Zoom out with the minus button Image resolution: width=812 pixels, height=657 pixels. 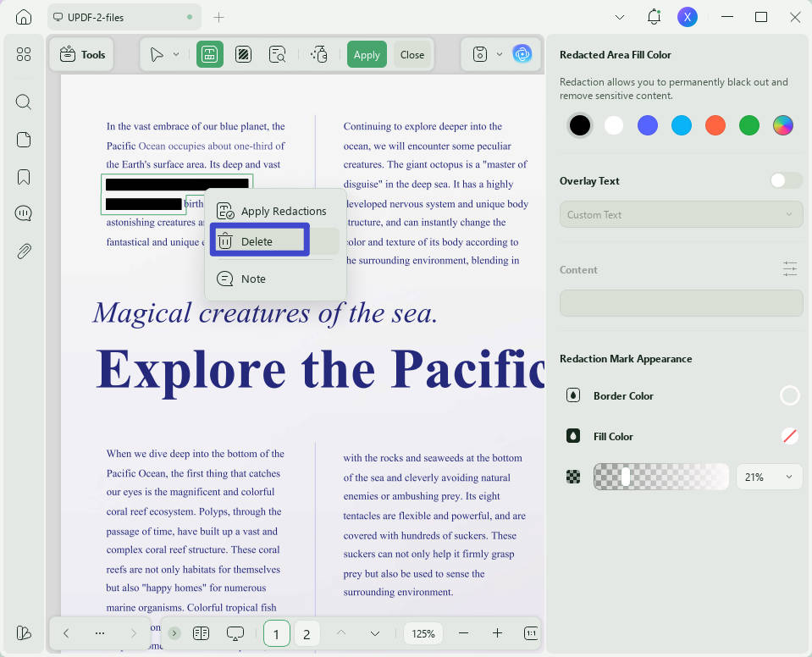(463, 633)
